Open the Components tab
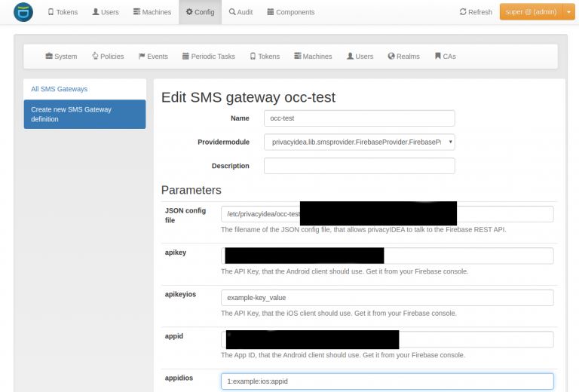The image size is (579, 392). coord(290,12)
